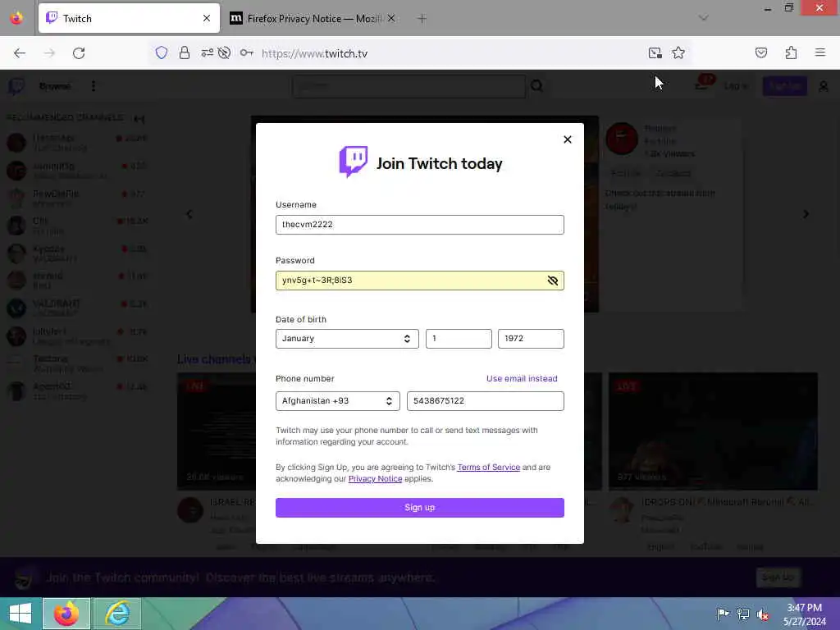Viewport: 840px width, 630px height.
Task: Close the Firefox Privacy Notice tab
Action: point(391,19)
